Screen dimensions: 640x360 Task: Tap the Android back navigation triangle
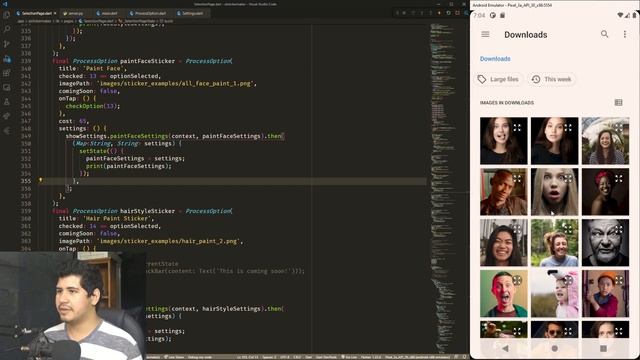click(x=505, y=348)
